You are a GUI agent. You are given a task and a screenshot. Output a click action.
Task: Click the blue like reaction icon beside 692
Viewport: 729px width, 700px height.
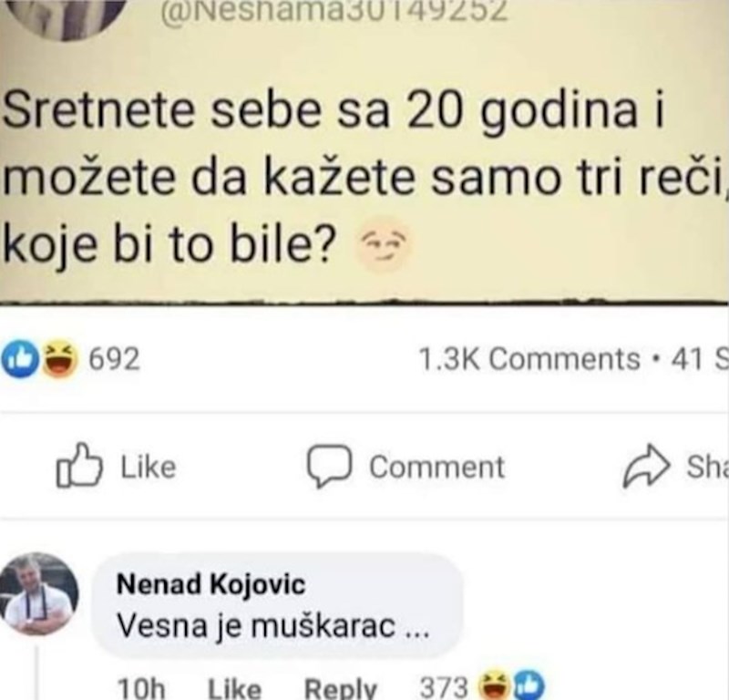[20, 358]
